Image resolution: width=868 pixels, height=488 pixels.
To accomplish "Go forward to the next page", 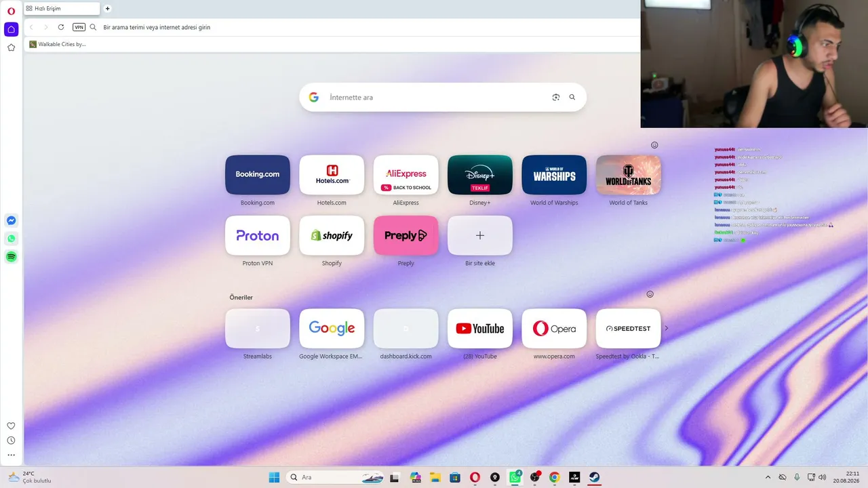I will 46,27.
